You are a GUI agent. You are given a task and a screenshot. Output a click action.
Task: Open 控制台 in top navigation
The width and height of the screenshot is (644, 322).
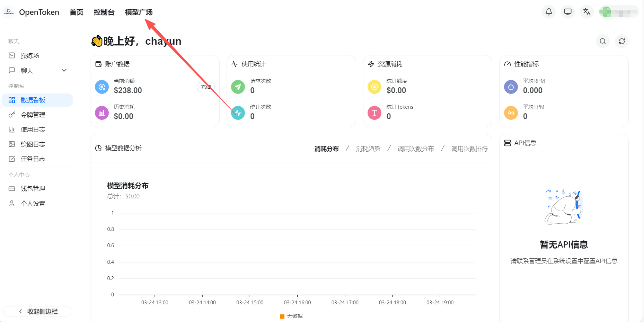[x=104, y=12]
